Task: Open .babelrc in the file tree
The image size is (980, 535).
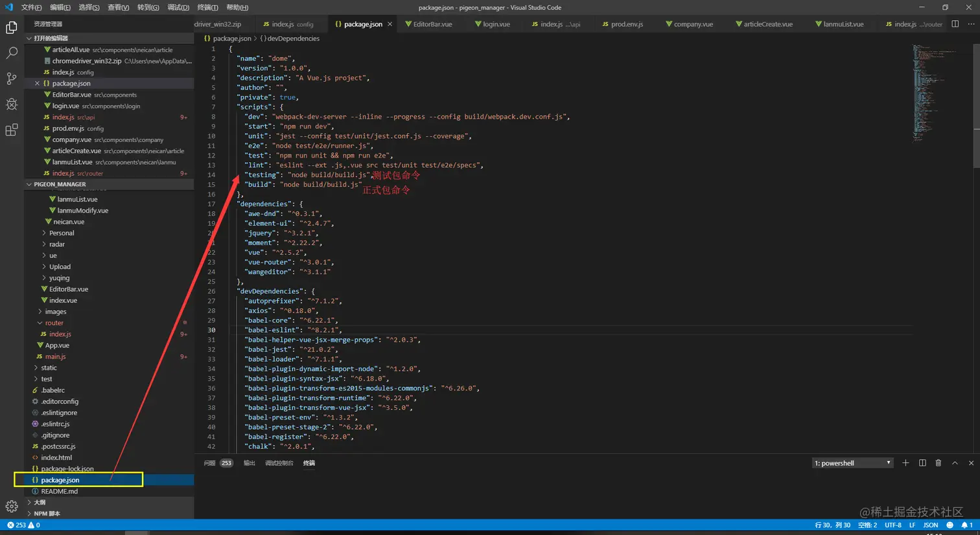Action: click(53, 390)
